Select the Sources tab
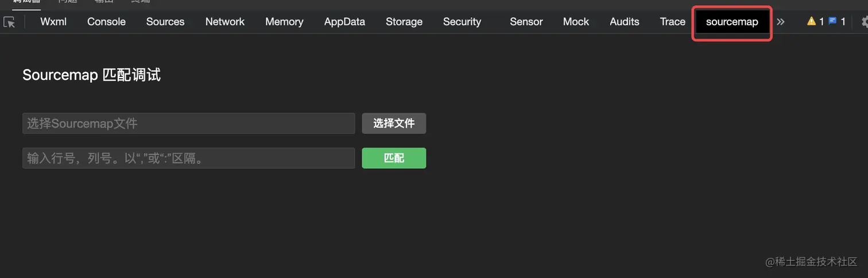 (165, 22)
